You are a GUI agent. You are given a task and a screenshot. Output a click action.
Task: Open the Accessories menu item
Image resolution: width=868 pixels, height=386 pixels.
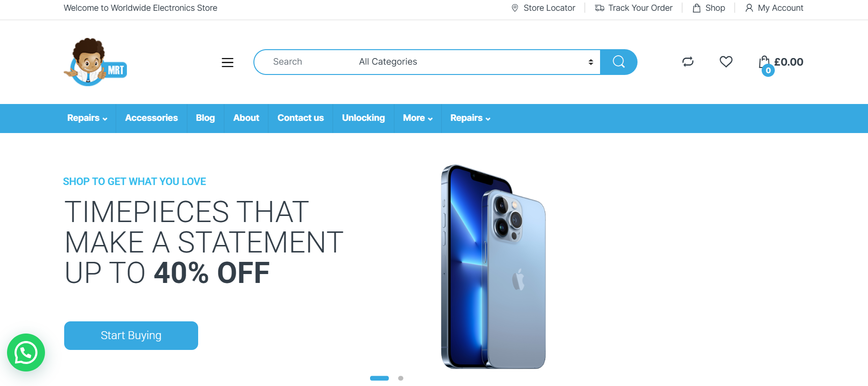(151, 118)
